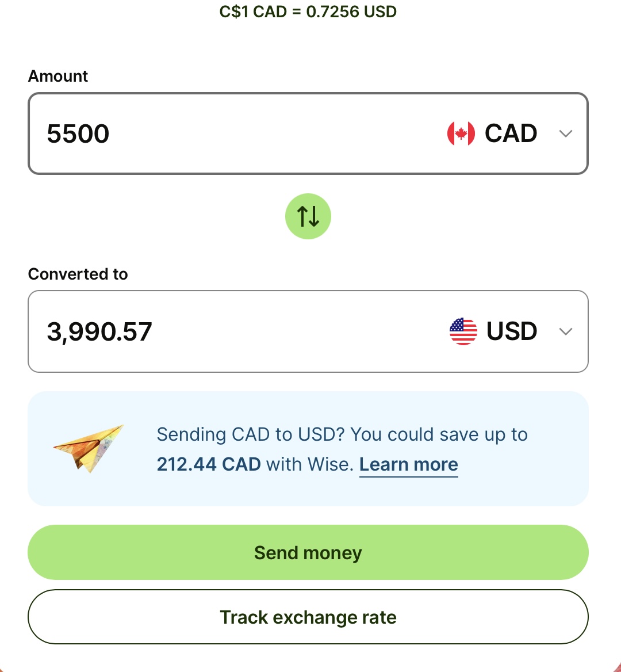Click the 'You could save up to' text

click(x=439, y=434)
